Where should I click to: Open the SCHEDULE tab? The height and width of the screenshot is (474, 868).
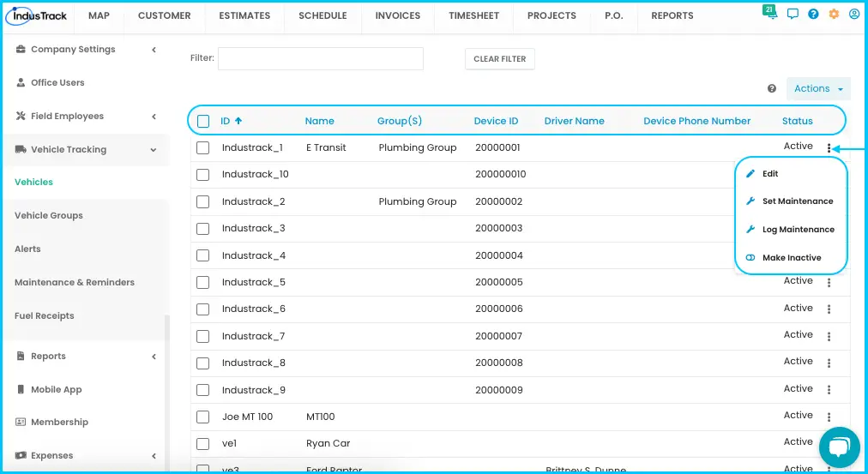pyautogui.click(x=322, y=16)
